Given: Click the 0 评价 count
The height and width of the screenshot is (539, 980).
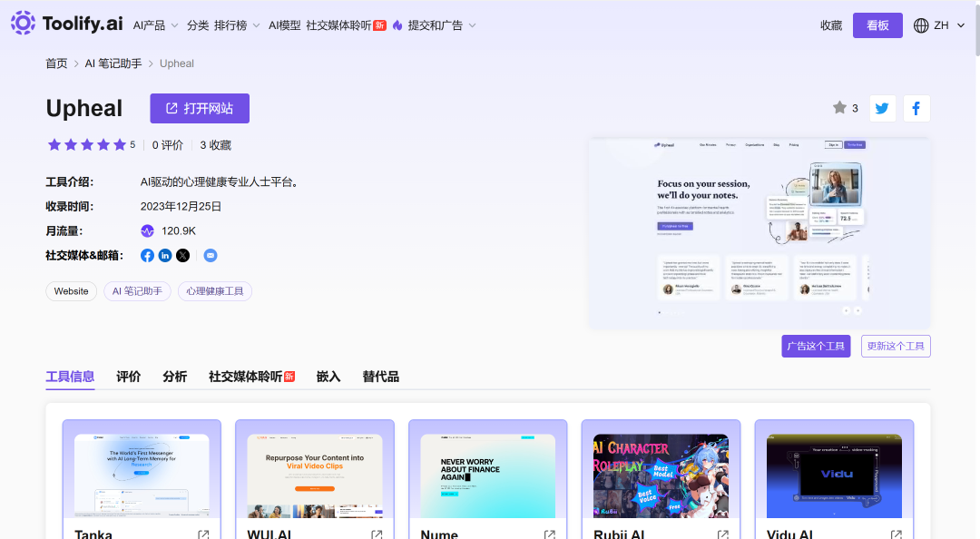Looking at the screenshot, I should 168,145.
